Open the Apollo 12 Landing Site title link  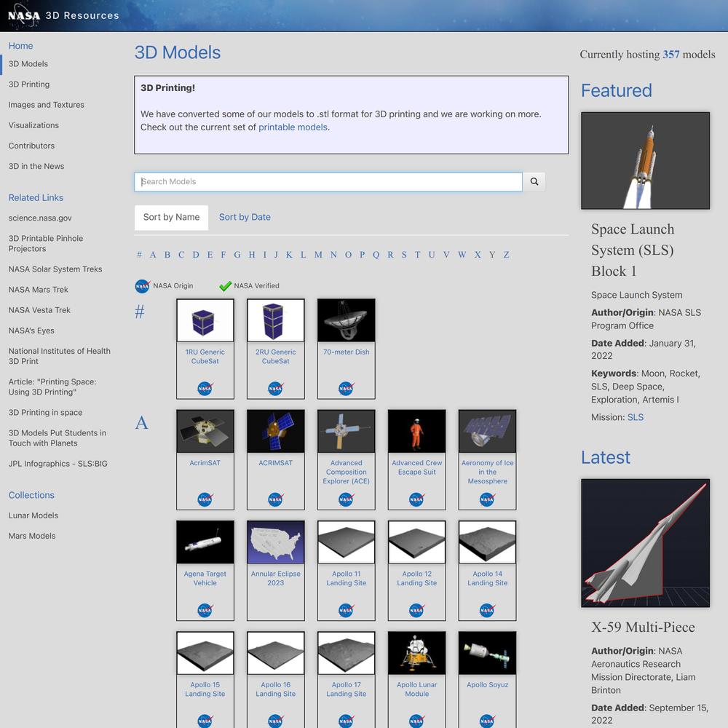point(417,579)
